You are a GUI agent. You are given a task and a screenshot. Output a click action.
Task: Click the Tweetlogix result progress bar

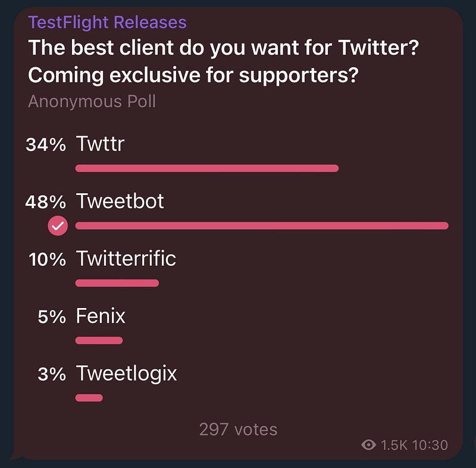point(89,398)
